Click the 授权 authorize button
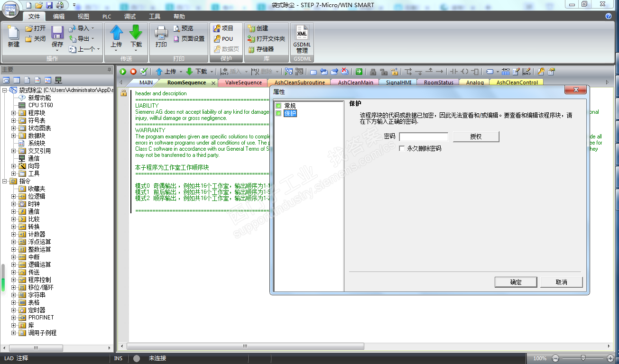Viewport: 619px width, 364px height. pos(476,136)
